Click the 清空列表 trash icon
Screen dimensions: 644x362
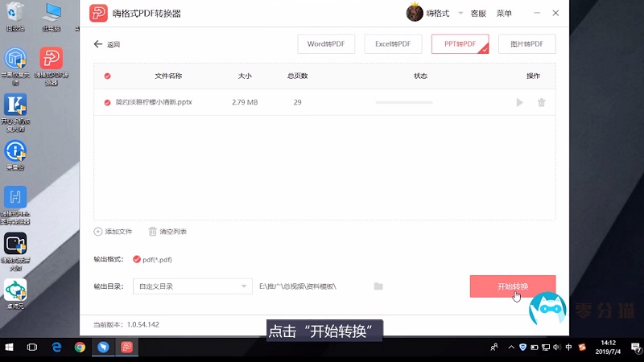click(x=152, y=232)
